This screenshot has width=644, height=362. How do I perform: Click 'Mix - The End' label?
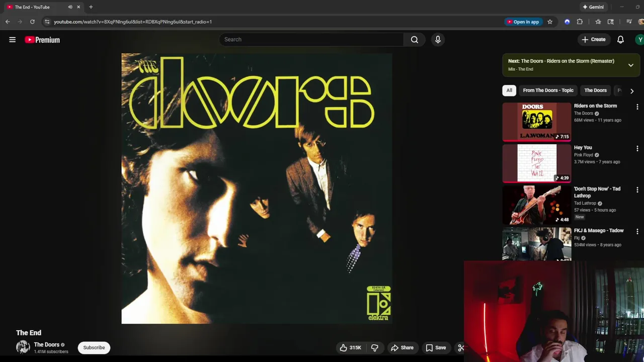coord(520,69)
